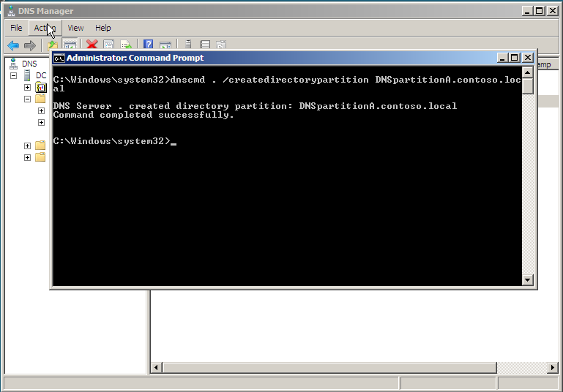Open the Help menu

tap(102, 28)
